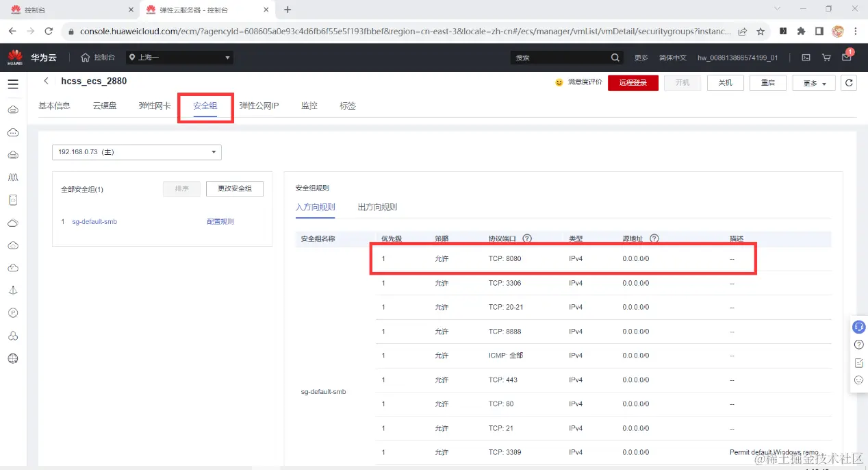The image size is (868, 470).
Task: Share this page via address bar icon
Action: [743, 32]
